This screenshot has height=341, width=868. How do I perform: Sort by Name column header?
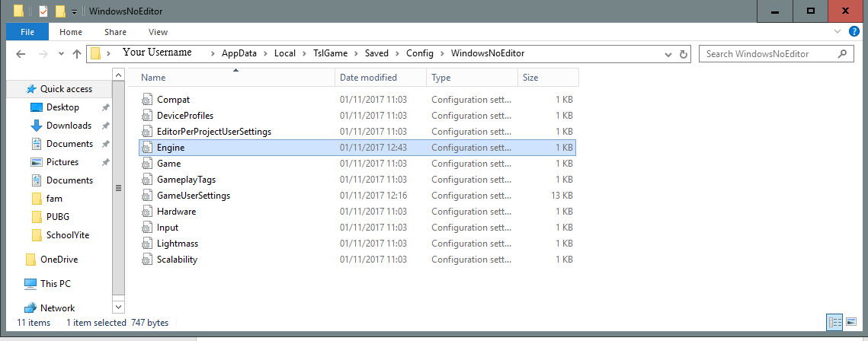point(232,78)
